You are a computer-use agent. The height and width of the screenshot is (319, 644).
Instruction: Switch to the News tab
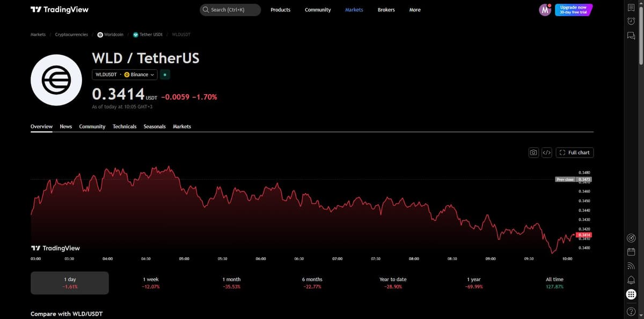pos(66,127)
